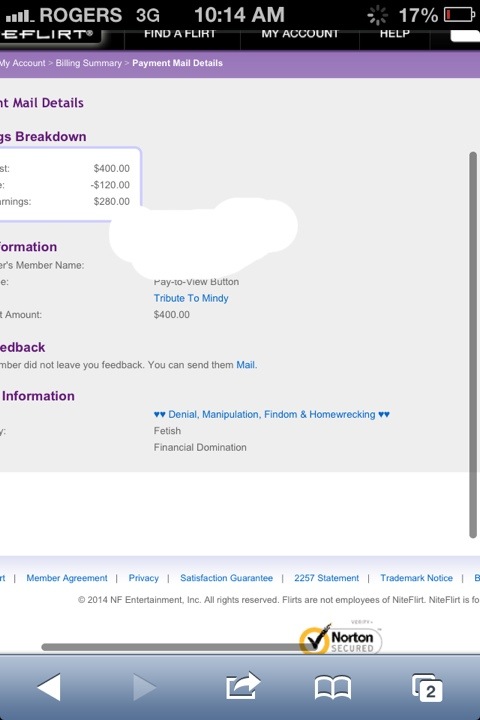Open the Safari bookmarks book icon
Image resolution: width=480 pixels, height=720 pixels.
tap(333, 687)
